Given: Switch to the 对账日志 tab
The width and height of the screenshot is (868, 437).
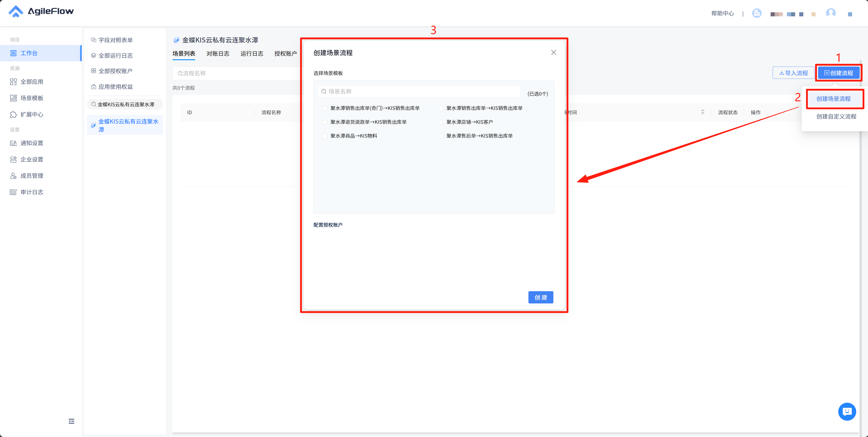Looking at the screenshot, I should [218, 54].
